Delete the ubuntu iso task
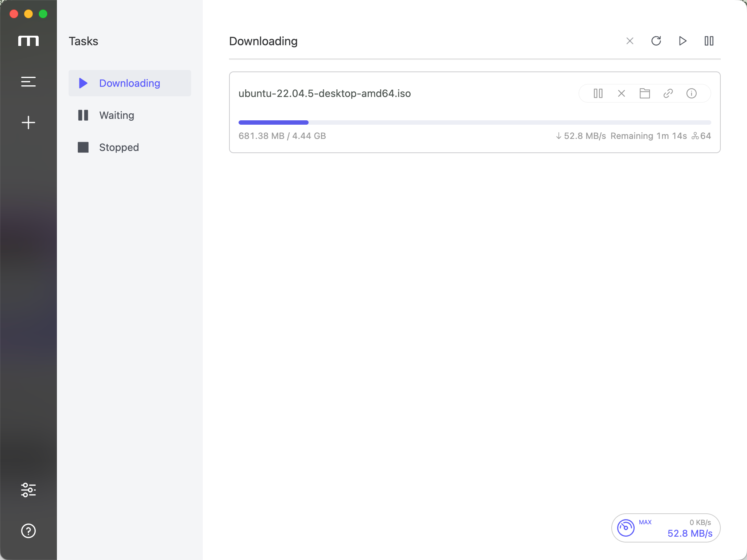 pyautogui.click(x=622, y=94)
